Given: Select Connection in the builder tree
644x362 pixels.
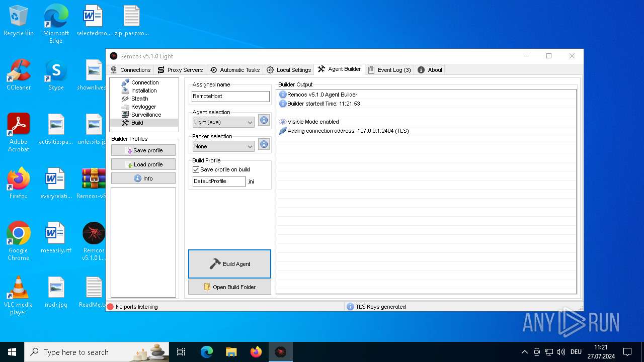Looking at the screenshot, I should 145,82.
